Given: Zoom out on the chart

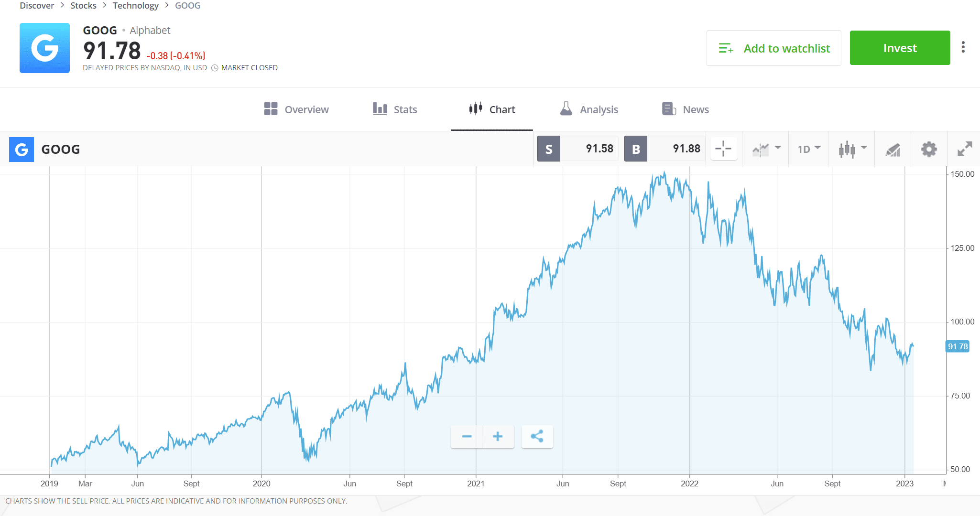Looking at the screenshot, I should [x=466, y=436].
